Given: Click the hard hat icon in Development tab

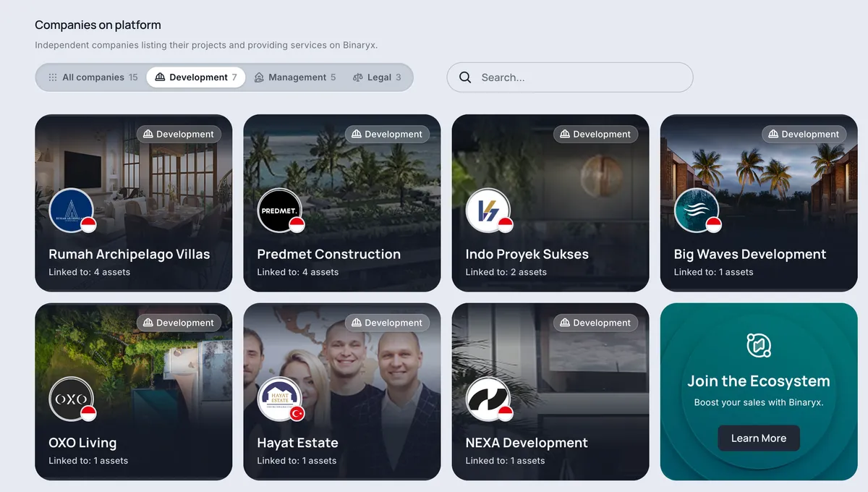Looking at the screenshot, I should (161, 77).
